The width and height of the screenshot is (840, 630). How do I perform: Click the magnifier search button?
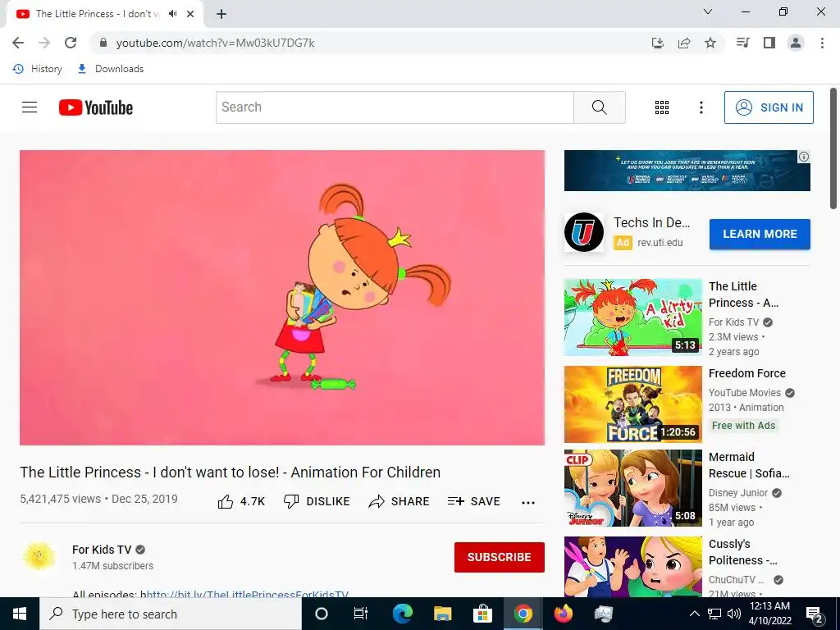click(600, 107)
